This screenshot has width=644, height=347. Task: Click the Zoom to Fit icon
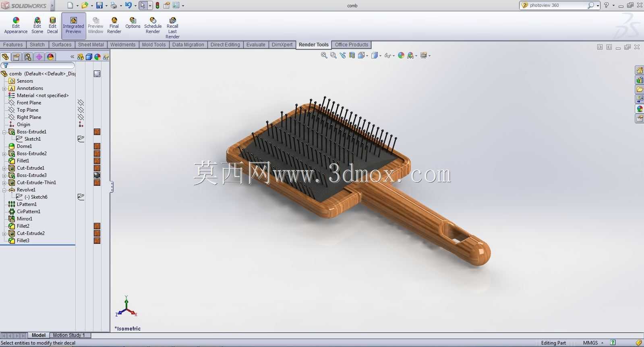pos(324,56)
